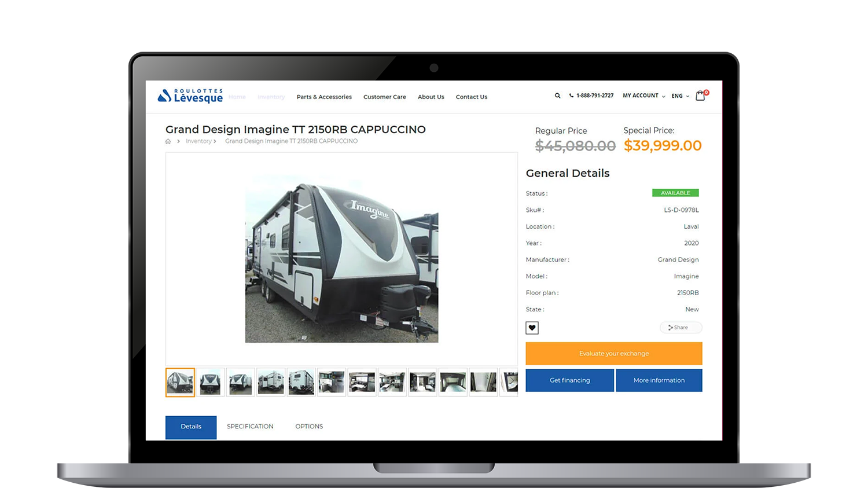The width and height of the screenshot is (868, 488).
Task: Click the special price $39,999.00
Action: 663,146
